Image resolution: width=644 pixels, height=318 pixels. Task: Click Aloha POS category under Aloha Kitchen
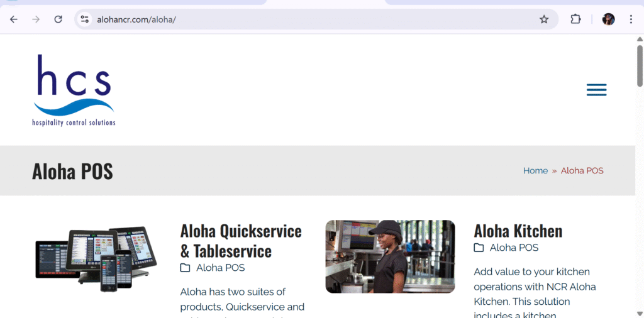click(514, 248)
